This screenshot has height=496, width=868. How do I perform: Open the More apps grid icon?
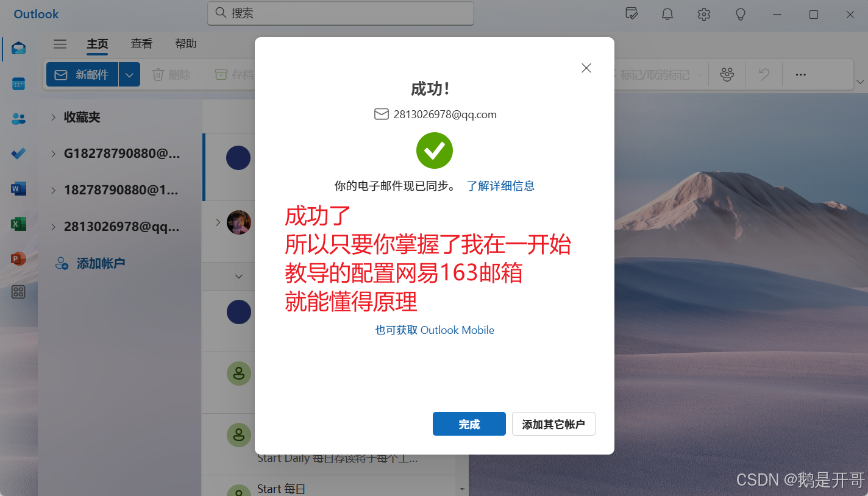[x=18, y=292]
